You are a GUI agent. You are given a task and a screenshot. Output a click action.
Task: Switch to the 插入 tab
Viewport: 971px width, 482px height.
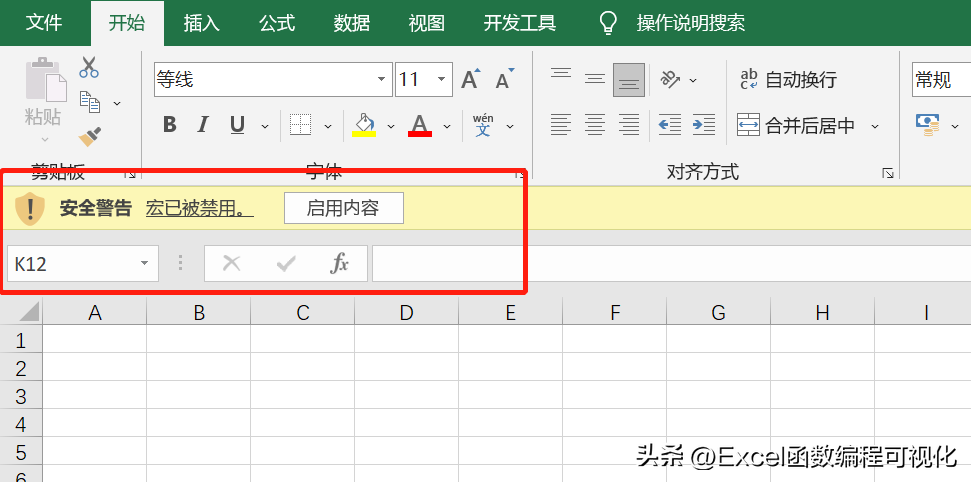[202, 23]
